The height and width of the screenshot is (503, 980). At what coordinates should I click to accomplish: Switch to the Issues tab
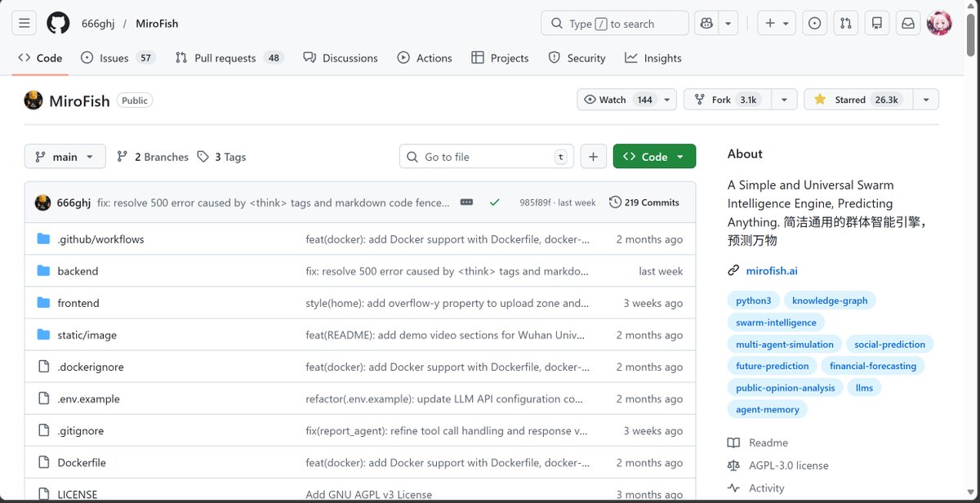[118, 58]
